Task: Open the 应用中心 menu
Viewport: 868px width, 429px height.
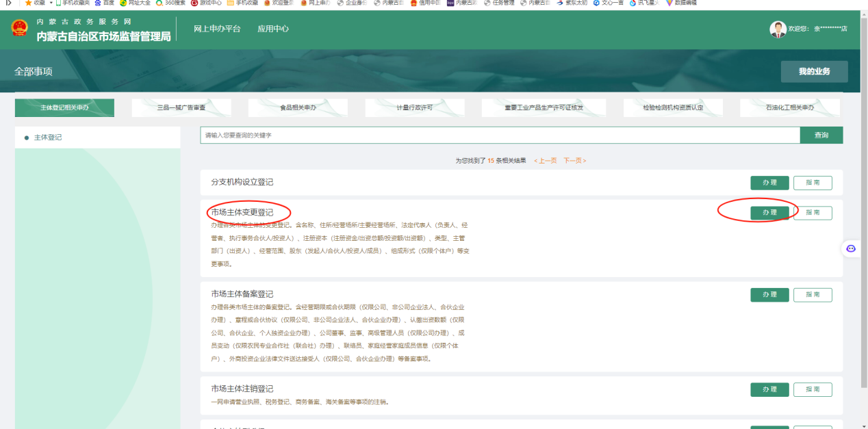Action: [273, 29]
